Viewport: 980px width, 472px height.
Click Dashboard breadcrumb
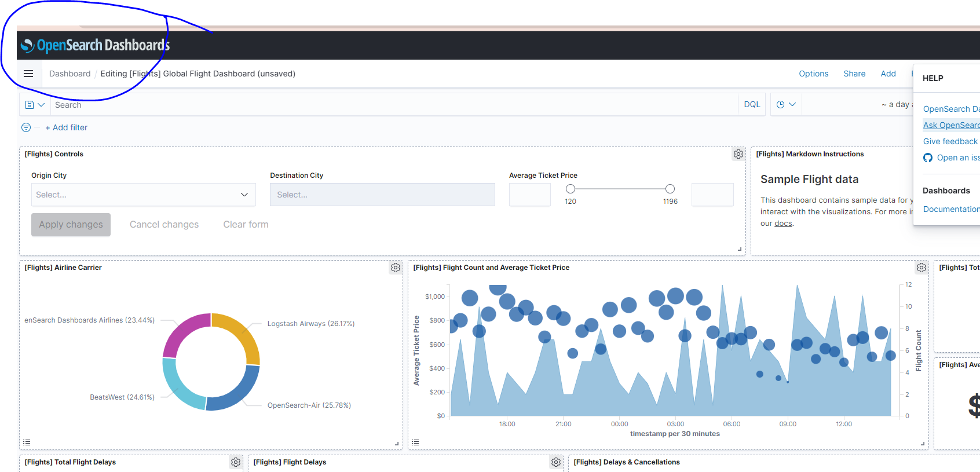[x=70, y=74]
